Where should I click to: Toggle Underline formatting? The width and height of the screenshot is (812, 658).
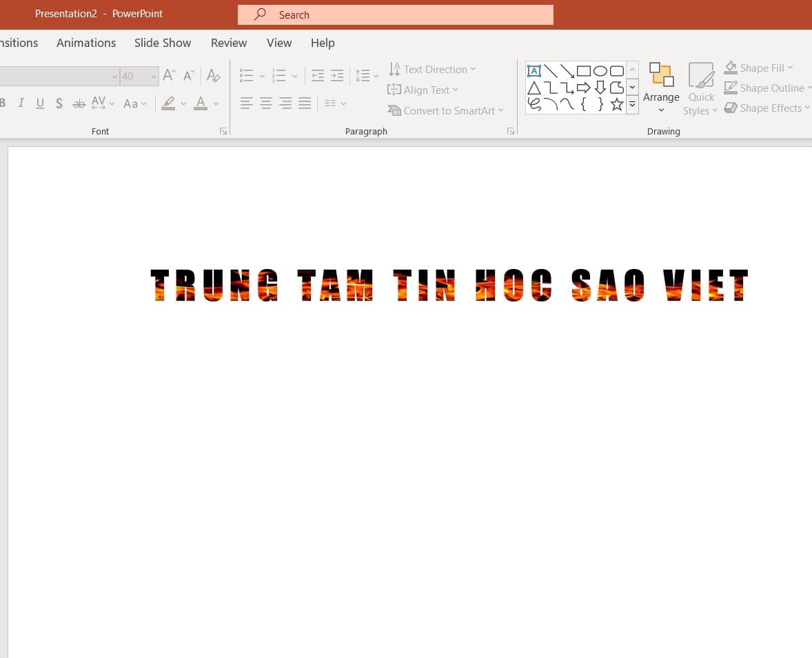(x=40, y=103)
